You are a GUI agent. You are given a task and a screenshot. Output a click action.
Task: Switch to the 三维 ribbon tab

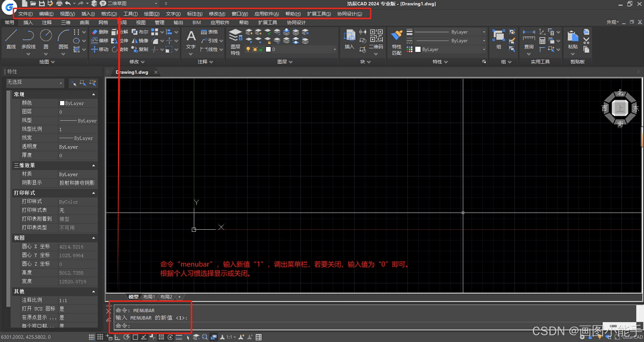point(66,22)
